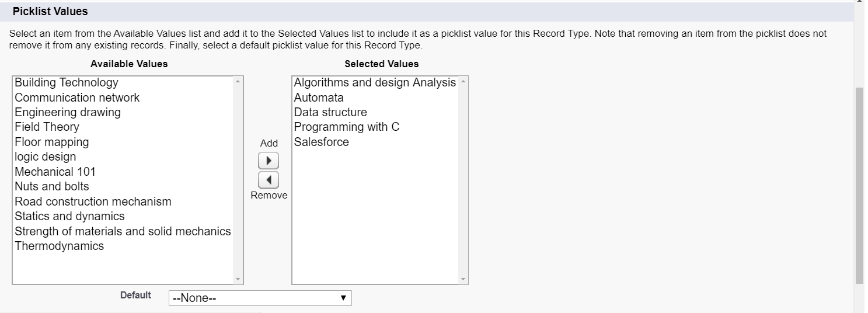
Task: Select Algorithms and design Analysis in Selected Values
Action: coord(375,83)
